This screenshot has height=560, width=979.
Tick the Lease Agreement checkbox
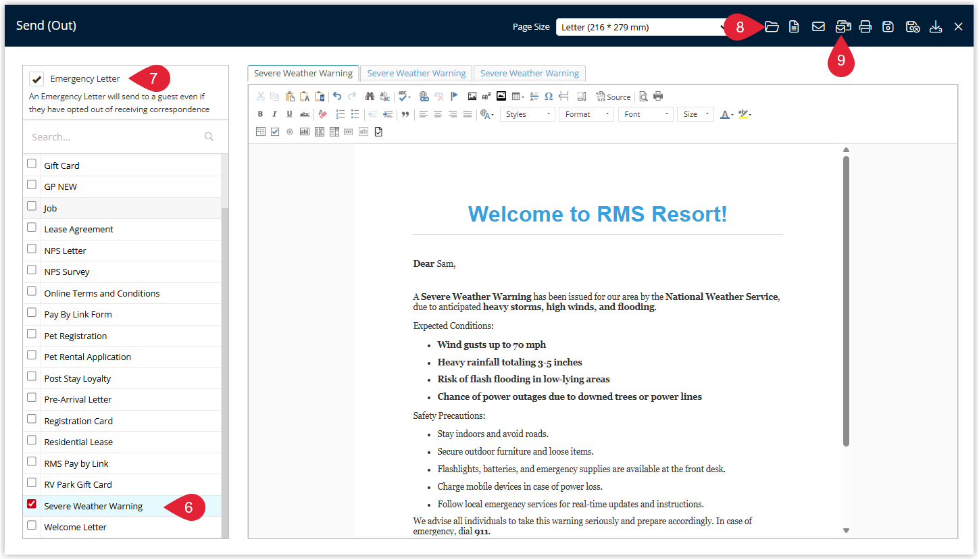click(x=32, y=228)
